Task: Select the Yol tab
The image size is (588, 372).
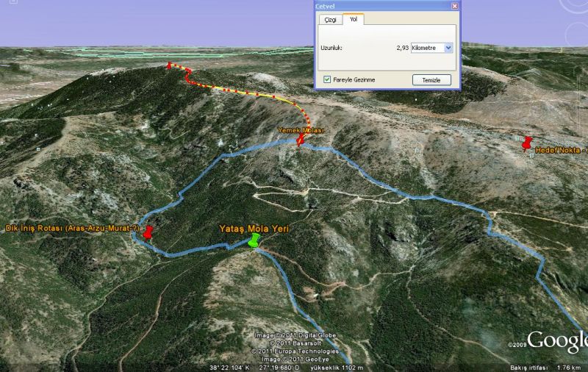Action: [353, 20]
